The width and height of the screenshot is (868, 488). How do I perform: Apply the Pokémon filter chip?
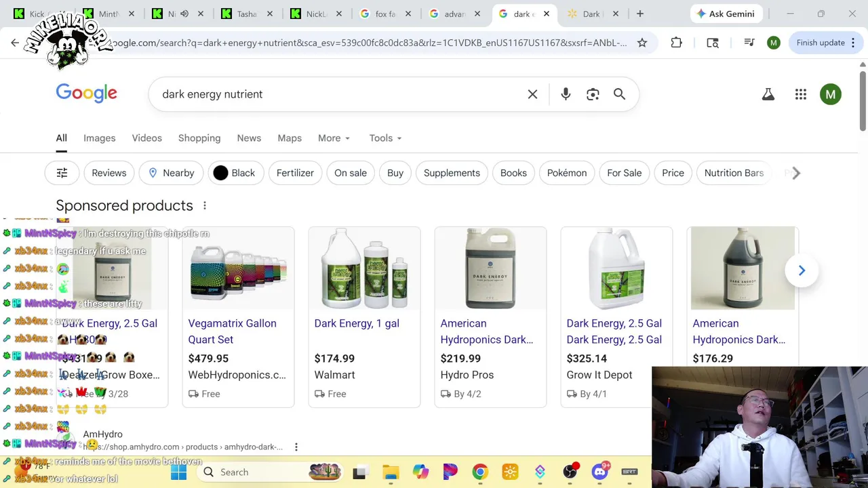pyautogui.click(x=567, y=173)
